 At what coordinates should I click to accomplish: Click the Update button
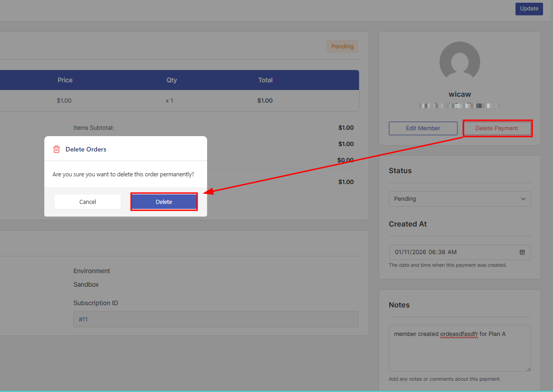529,9
